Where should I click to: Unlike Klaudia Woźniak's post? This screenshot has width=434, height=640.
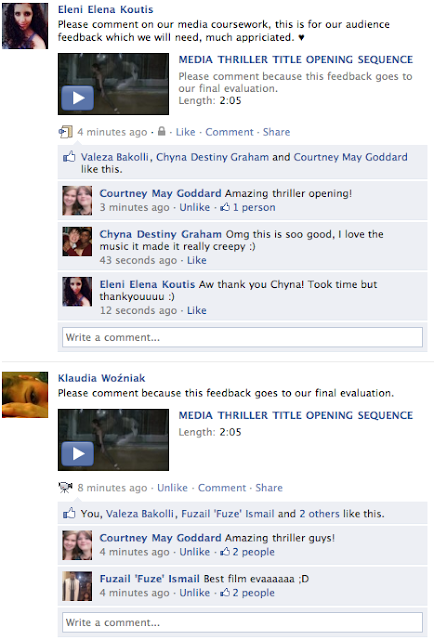172,488
